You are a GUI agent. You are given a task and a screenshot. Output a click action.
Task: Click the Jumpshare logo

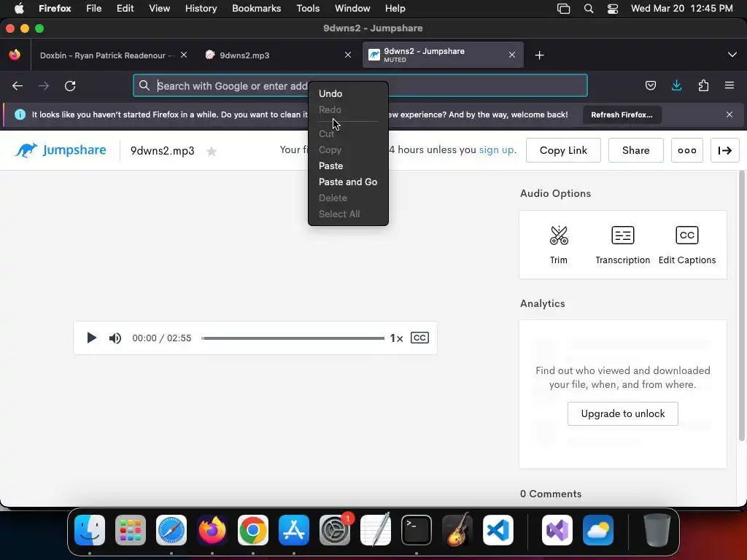click(x=61, y=150)
